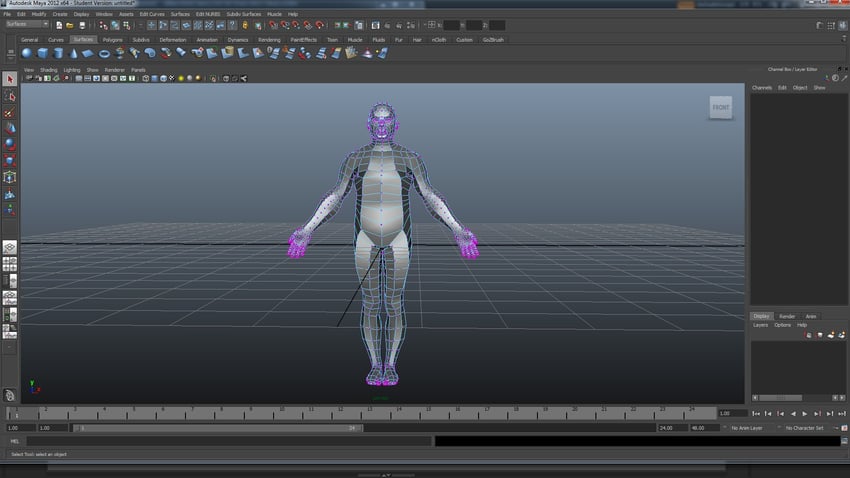850x478 pixels.
Task: Create a NURBS cone from shelf
Action: tap(73, 53)
